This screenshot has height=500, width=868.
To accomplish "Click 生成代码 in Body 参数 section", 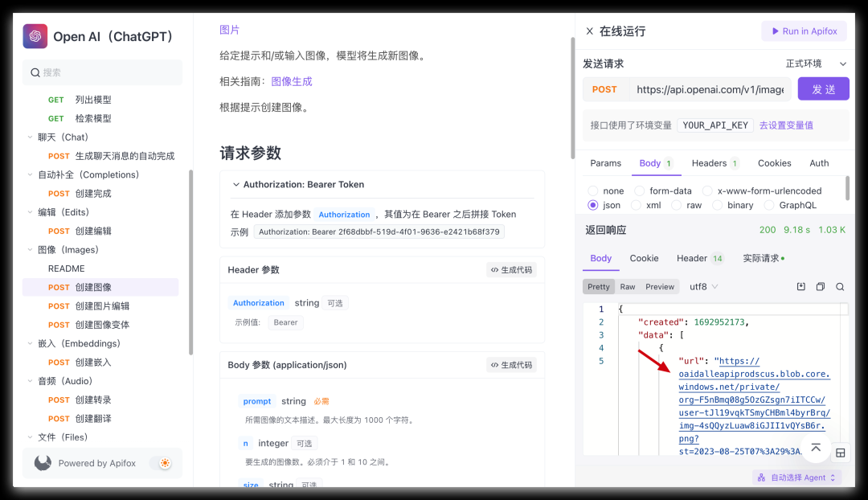I will click(511, 365).
